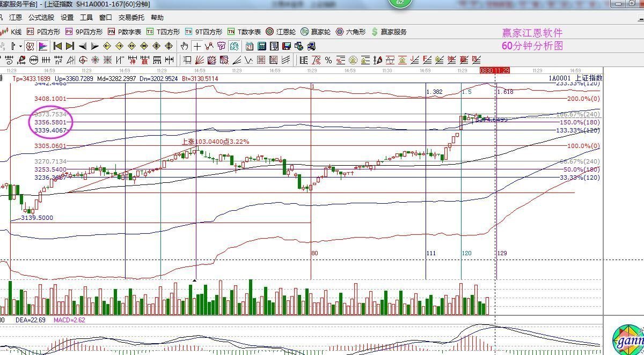
Task: Click the 1.382 ratio label
Action: pos(434,92)
